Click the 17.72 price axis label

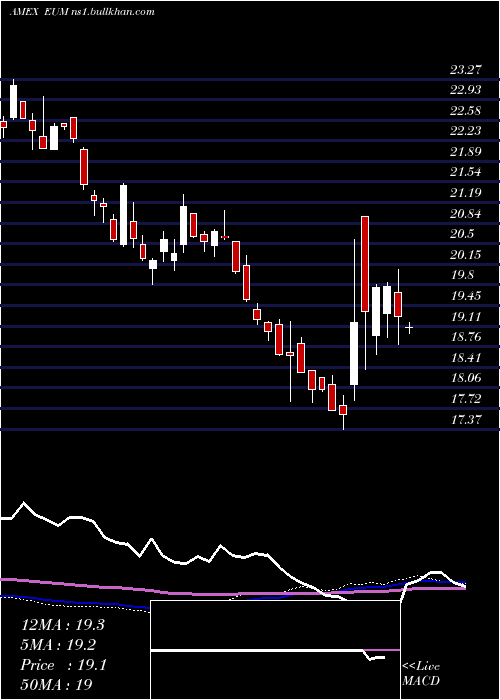pos(466,399)
